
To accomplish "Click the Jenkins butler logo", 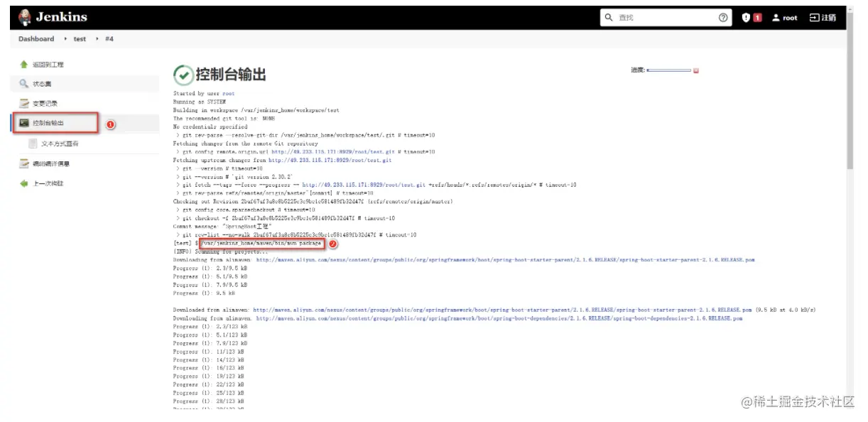I will point(25,17).
